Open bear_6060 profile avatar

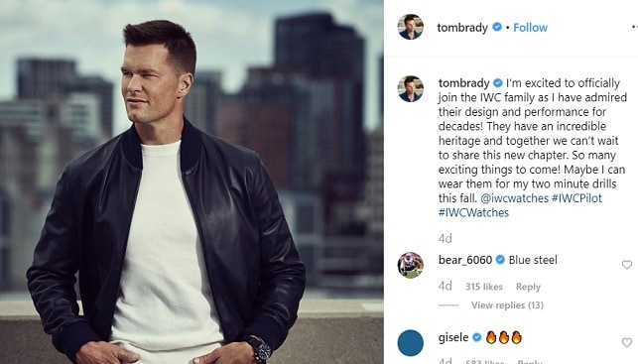pyautogui.click(x=410, y=265)
